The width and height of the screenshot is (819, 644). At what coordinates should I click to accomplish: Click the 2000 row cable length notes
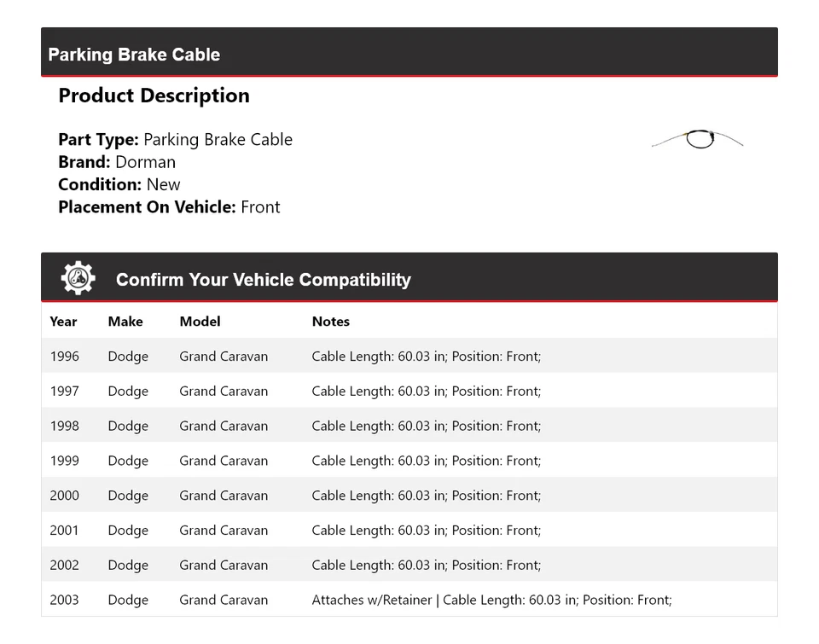coord(426,496)
